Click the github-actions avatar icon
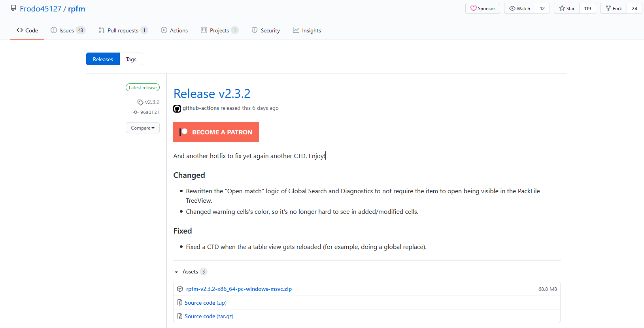 click(177, 109)
